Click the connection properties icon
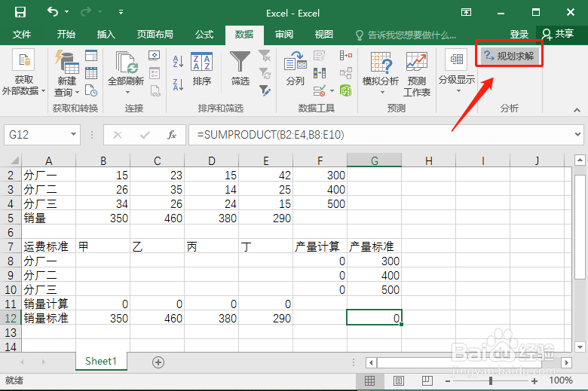The height and width of the screenshot is (391, 588). 154,73
